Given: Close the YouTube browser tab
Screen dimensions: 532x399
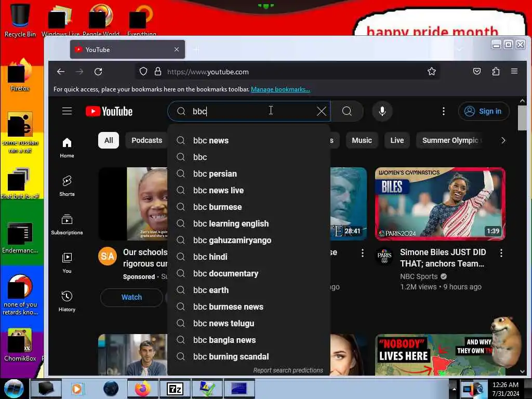Looking at the screenshot, I should coord(177,49).
